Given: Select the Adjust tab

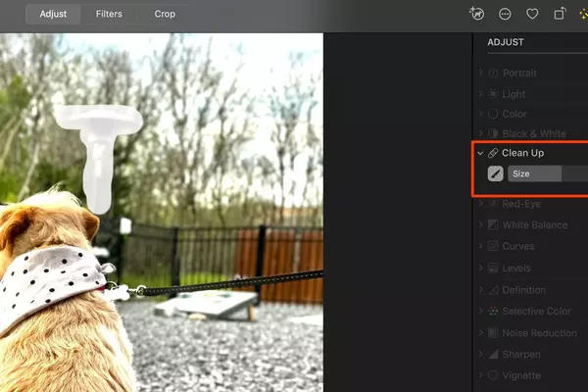Looking at the screenshot, I should pyautogui.click(x=53, y=14).
